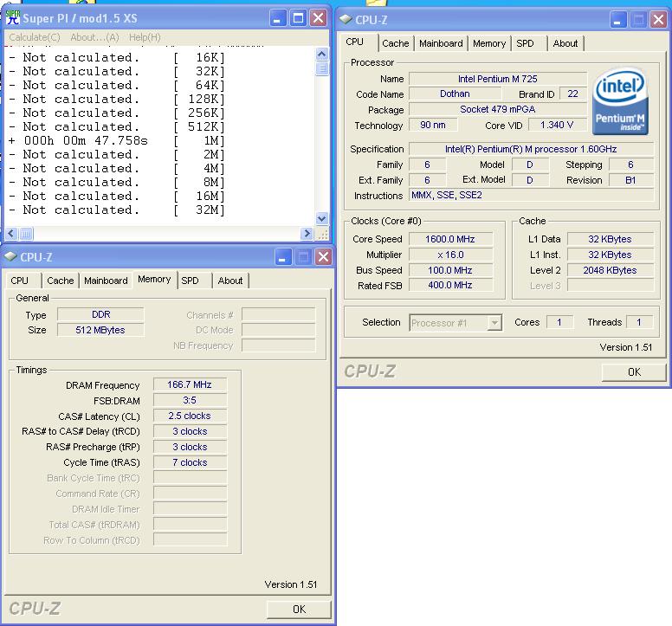This screenshot has width=672, height=626.
Task: Click the Super PI scroll right arrow
Action: [307, 234]
